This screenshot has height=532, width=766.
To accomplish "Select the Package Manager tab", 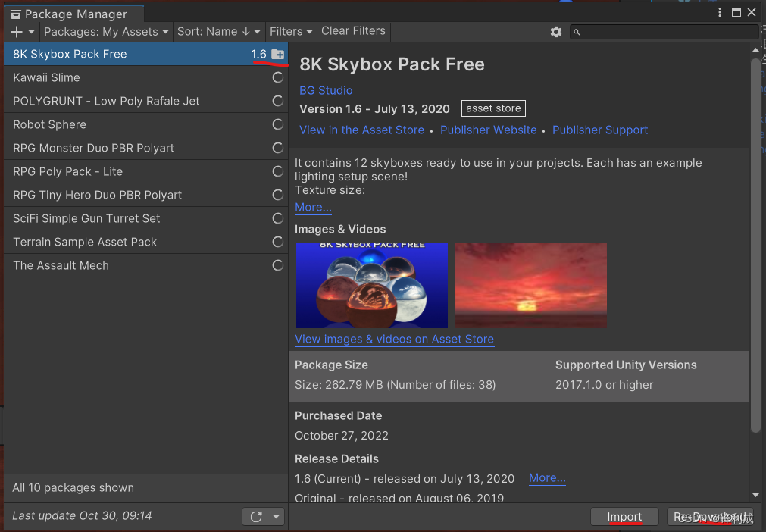I will (x=73, y=14).
